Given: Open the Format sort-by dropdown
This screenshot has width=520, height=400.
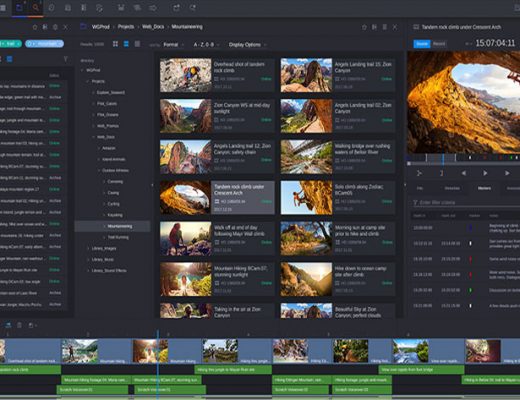Looking at the screenshot, I should 173,44.
